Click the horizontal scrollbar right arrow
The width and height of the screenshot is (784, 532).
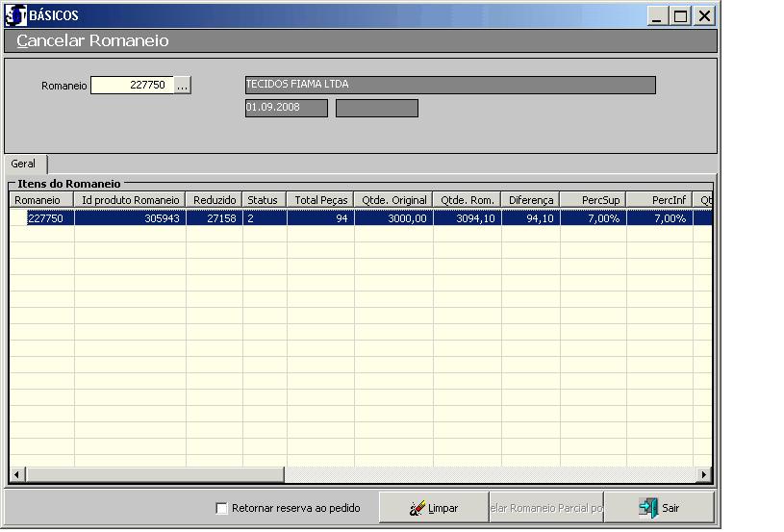[x=704, y=474]
